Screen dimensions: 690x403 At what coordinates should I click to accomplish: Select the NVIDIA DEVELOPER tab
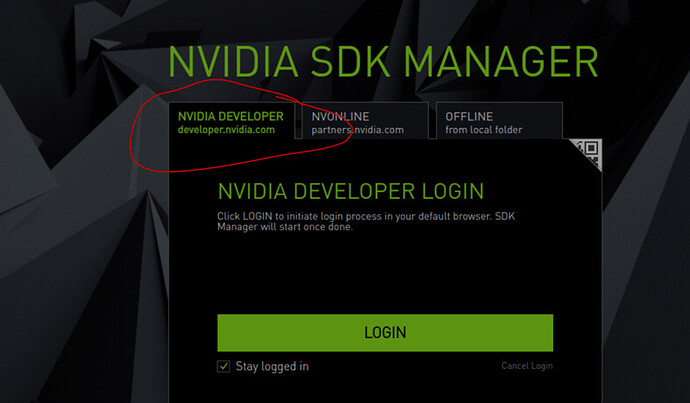(x=231, y=121)
